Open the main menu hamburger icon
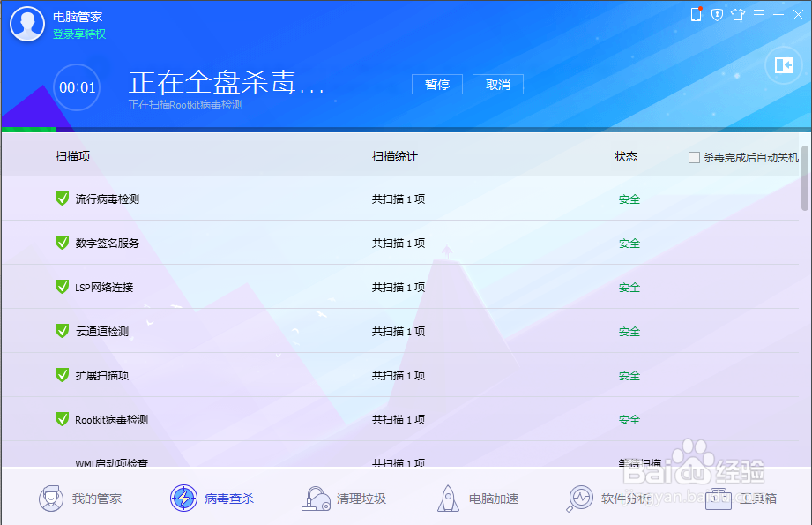The height and width of the screenshot is (525, 812). click(759, 14)
